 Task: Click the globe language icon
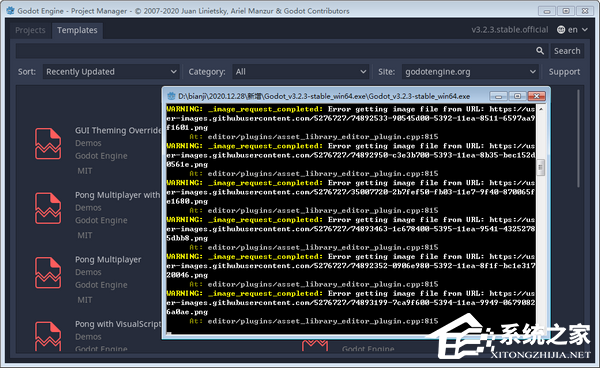561,30
